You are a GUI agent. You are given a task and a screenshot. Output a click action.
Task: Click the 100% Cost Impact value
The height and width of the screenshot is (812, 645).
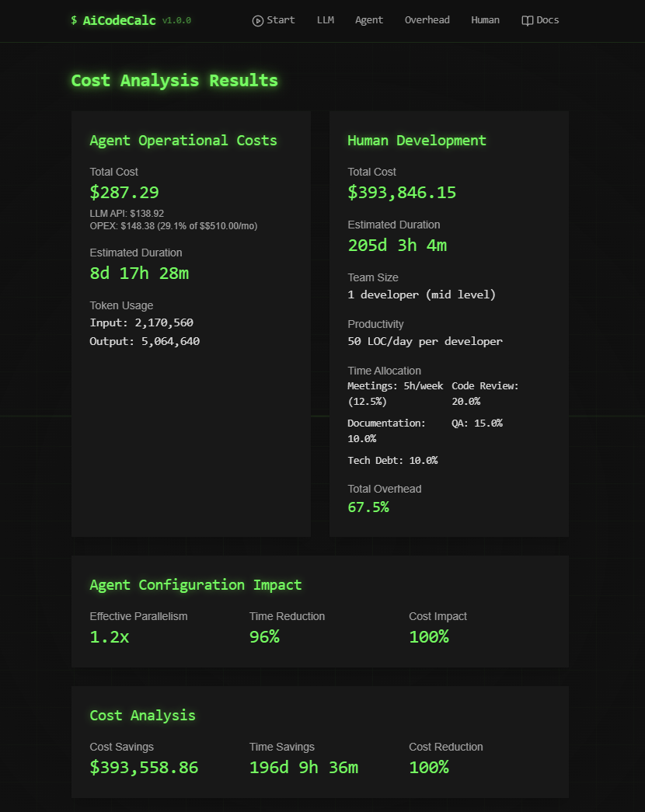coord(429,636)
